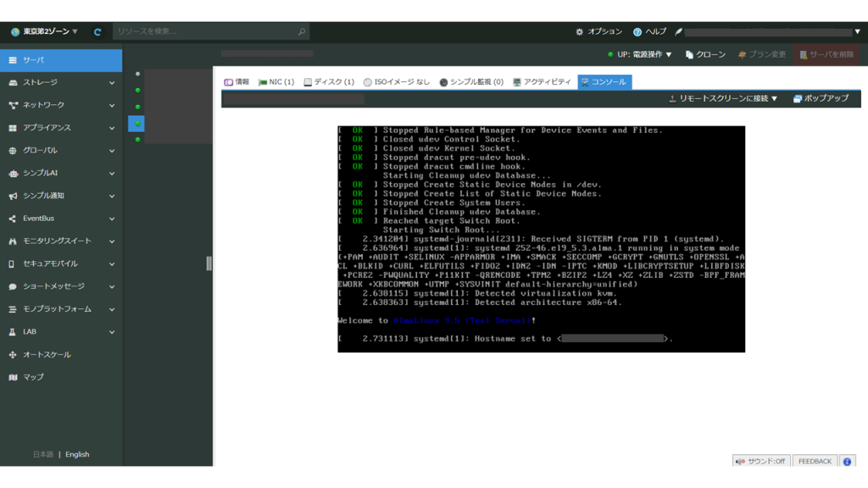Viewport: 868px width, 488px height.
Task: Open the account dropdown arrow at top right
Action: click(x=857, y=31)
